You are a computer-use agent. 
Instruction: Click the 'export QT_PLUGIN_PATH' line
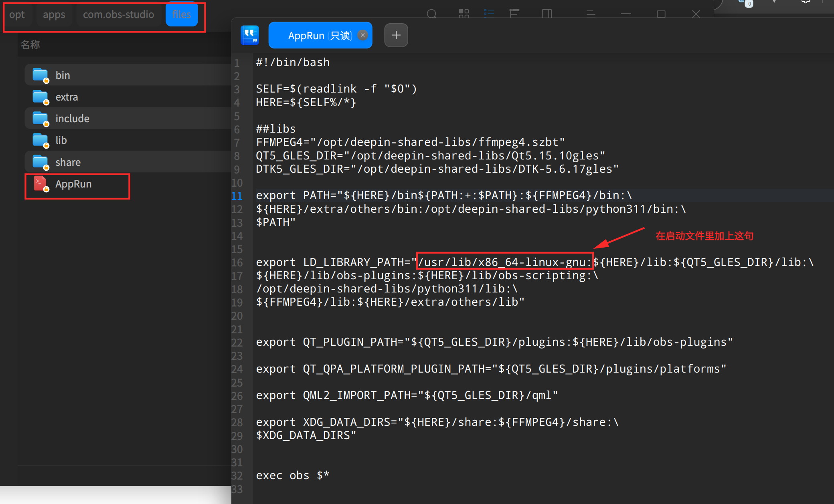pos(494,342)
